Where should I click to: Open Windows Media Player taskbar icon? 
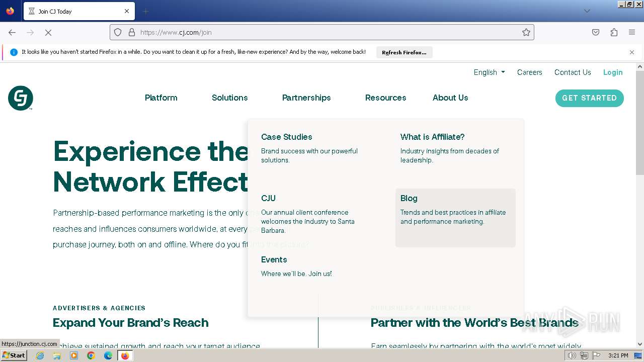point(74,355)
